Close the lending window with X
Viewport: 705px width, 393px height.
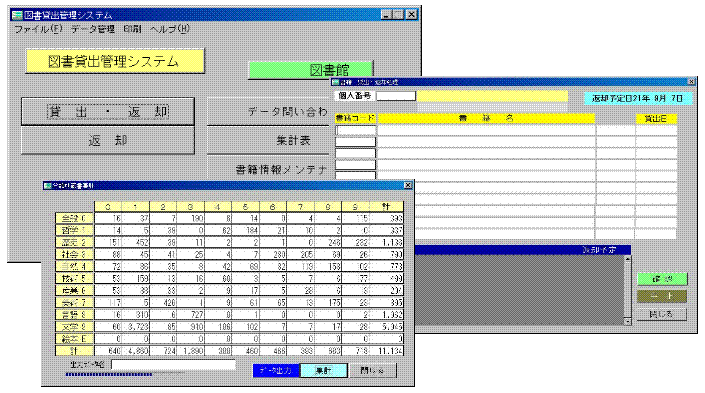click(x=692, y=82)
